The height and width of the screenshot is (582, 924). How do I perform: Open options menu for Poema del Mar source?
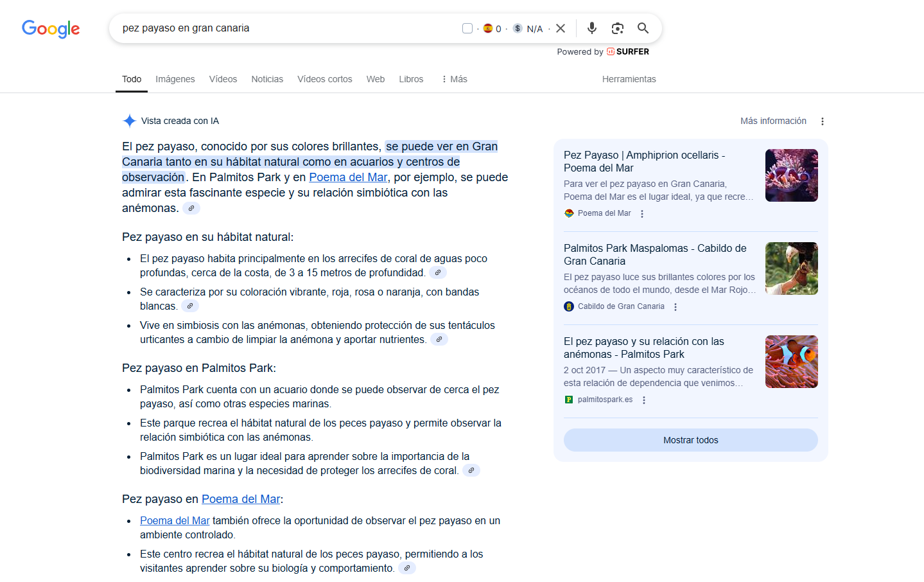click(642, 214)
